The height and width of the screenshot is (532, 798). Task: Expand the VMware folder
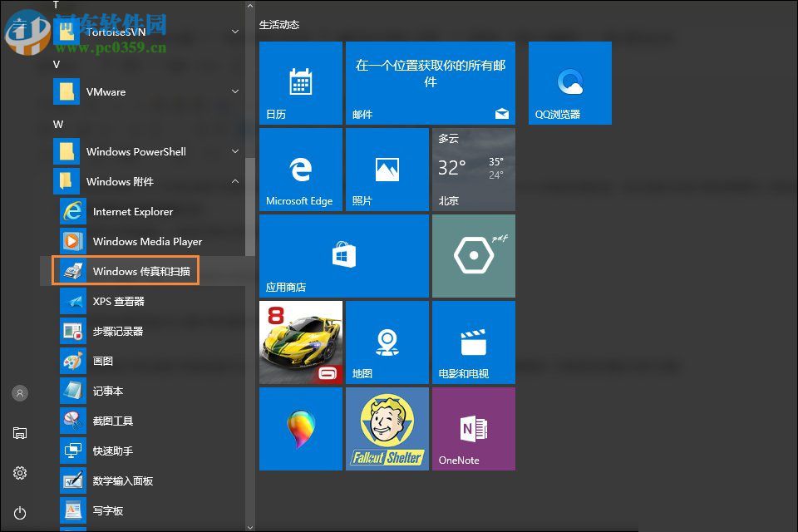pyautogui.click(x=235, y=92)
